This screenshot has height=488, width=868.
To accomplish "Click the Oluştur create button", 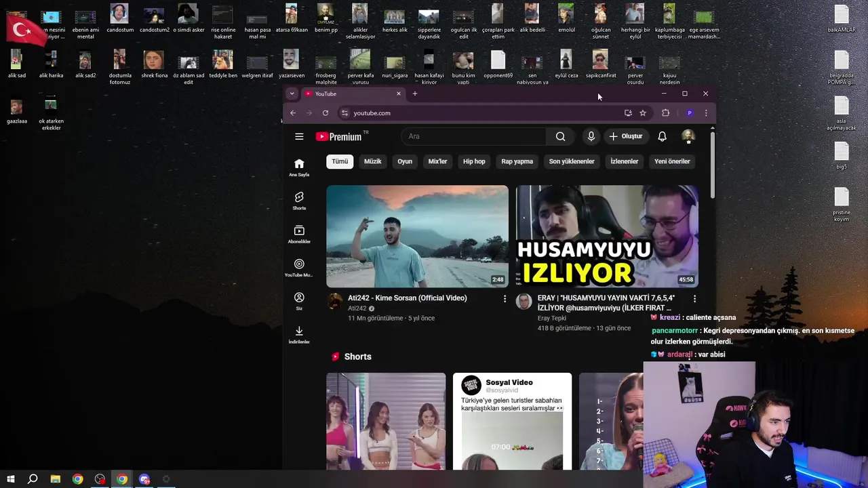I will tap(625, 136).
